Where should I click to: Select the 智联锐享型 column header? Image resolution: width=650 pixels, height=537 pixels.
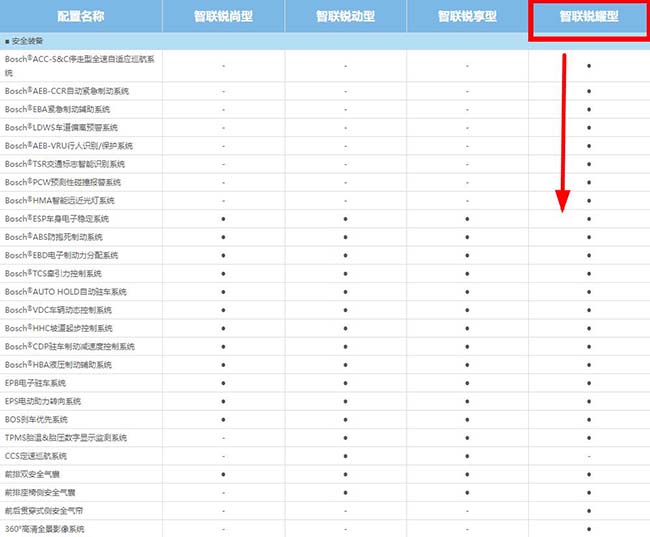click(x=467, y=16)
